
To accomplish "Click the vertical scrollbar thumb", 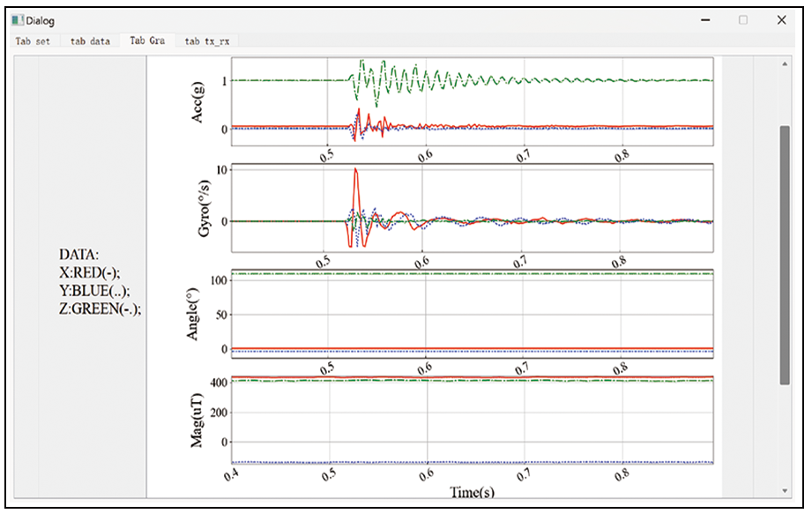I will 785,255.
